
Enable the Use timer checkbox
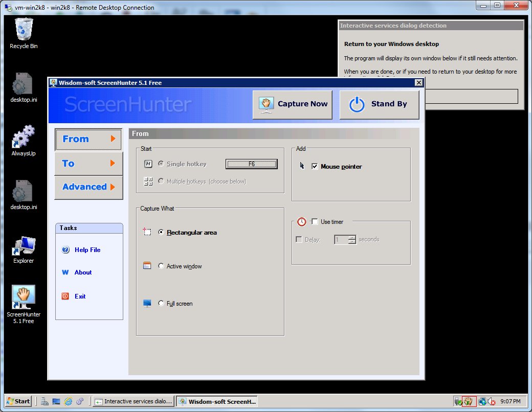click(x=315, y=221)
